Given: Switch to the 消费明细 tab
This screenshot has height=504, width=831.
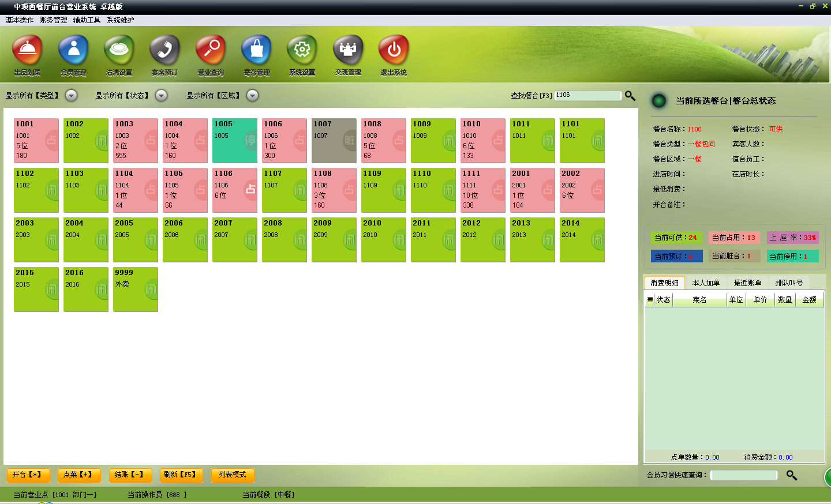Looking at the screenshot, I should (664, 283).
